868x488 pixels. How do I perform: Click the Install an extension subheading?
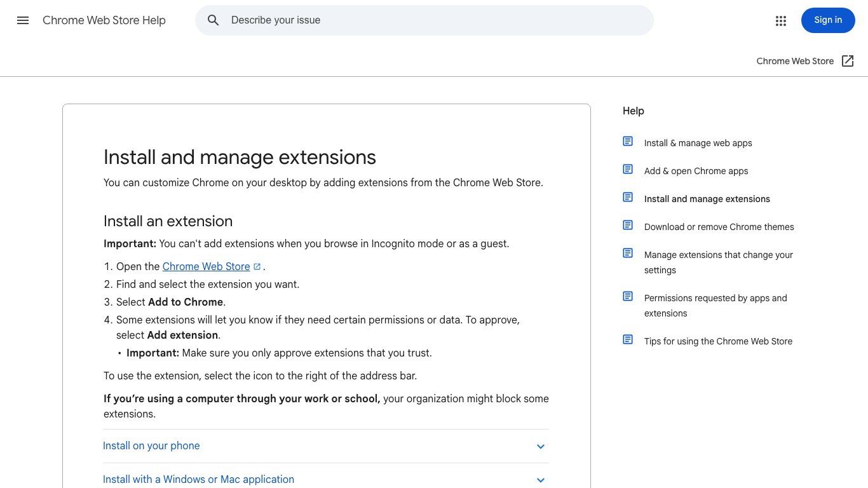click(168, 221)
